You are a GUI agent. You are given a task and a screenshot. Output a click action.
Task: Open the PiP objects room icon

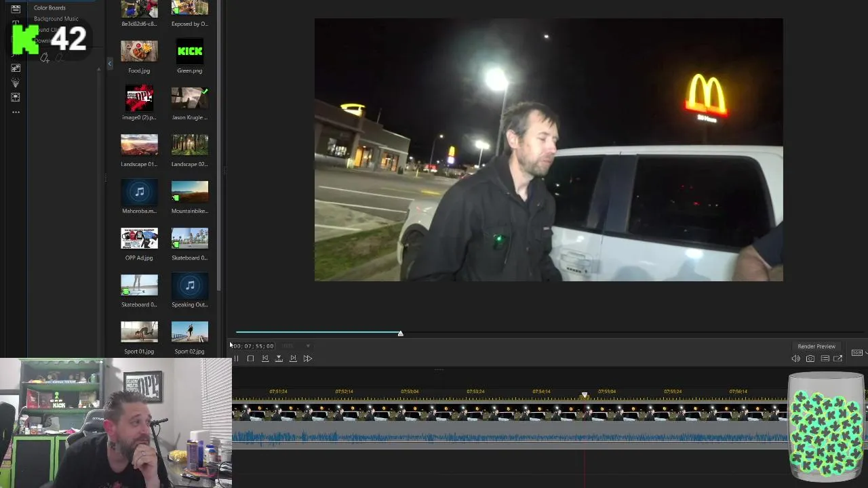click(16, 98)
